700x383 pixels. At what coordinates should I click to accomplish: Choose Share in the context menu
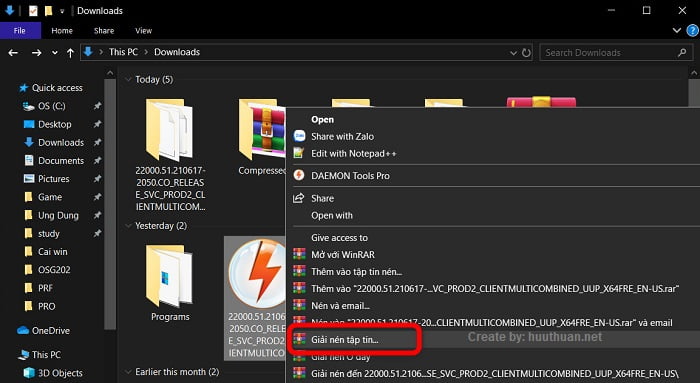(322, 198)
